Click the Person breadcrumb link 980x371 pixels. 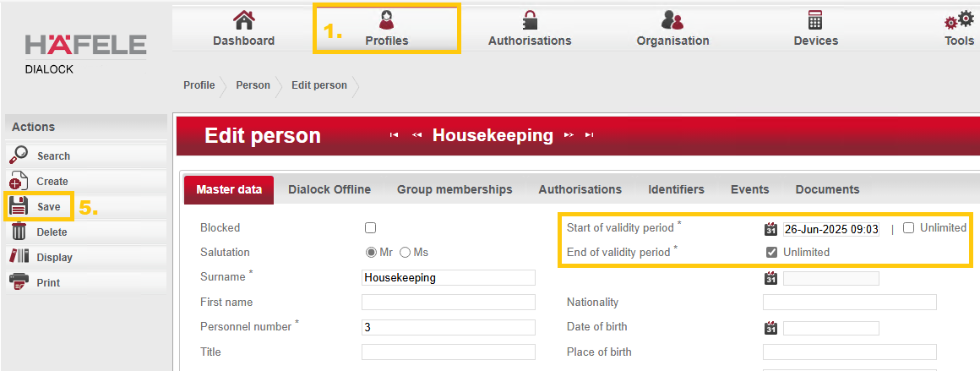(x=253, y=85)
